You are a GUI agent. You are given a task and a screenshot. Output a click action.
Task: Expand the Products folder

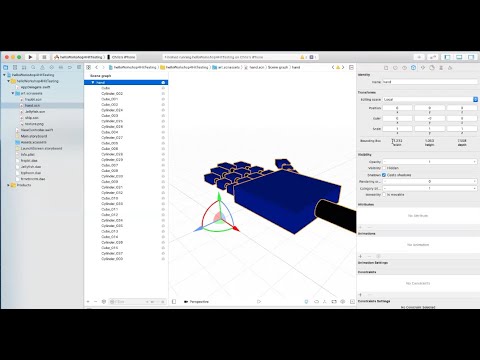pyautogui.click(x=9, y=185)
